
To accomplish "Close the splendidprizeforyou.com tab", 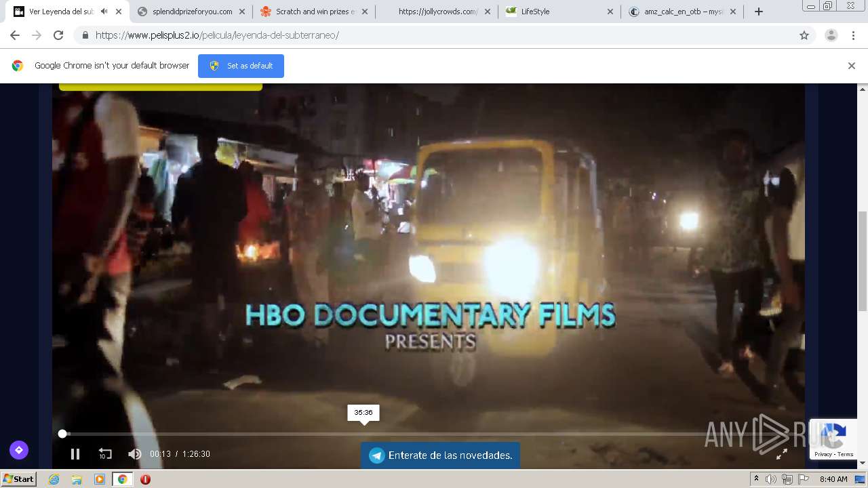I will tap(242, 12).
